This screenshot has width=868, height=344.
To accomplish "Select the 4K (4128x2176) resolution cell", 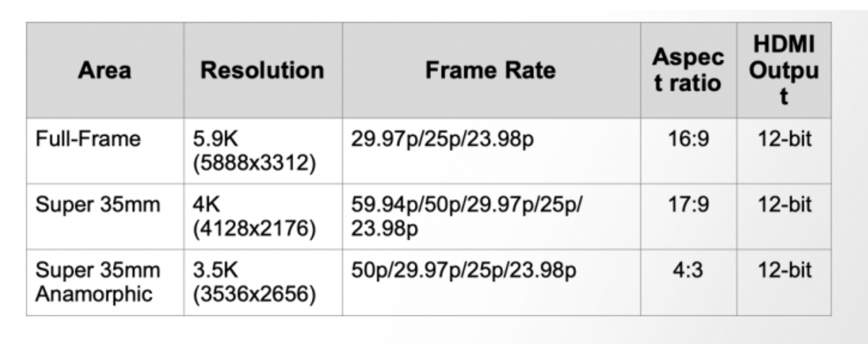I will [x=254, y=216].
